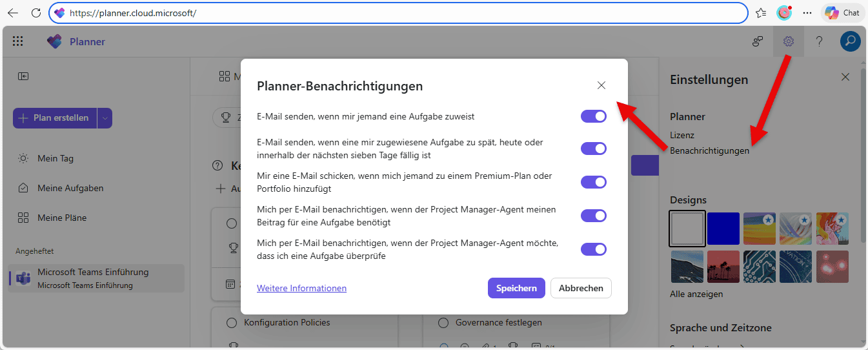Open Mein Tag in the sidebar
The height and width of the screenshot is (350, 868).
coord(55,158)
